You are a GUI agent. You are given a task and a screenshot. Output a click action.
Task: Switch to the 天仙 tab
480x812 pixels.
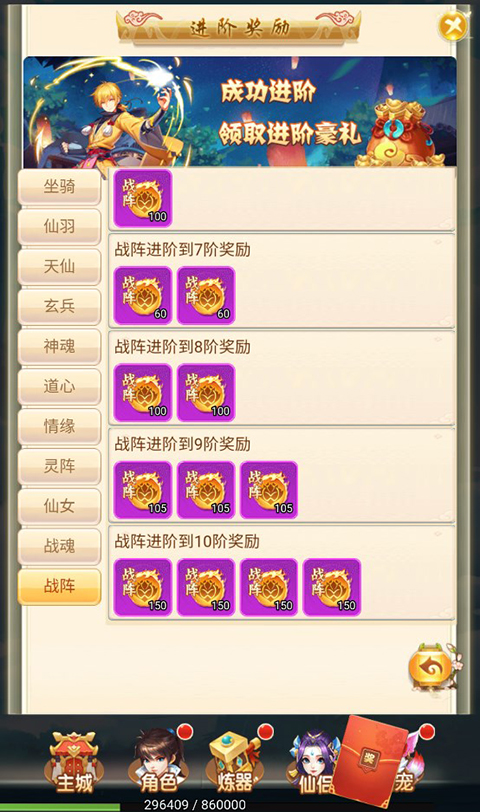point(59,266)
